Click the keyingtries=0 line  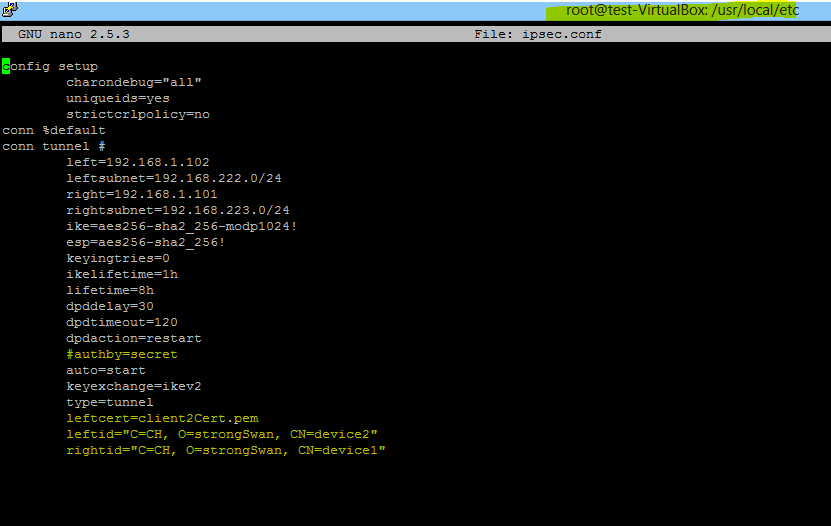pos(118,258)
